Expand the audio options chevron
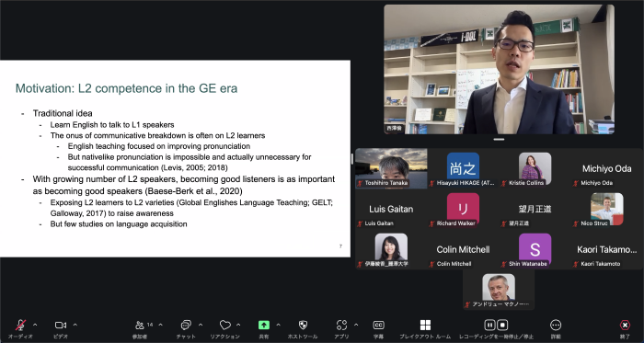 tap(35, 325)
